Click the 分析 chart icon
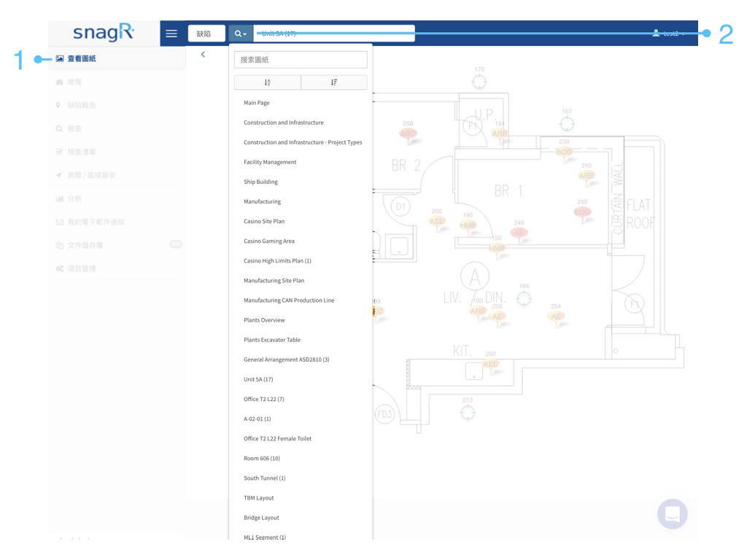This screenshot has height=560, width=747. tap(60, 198)
